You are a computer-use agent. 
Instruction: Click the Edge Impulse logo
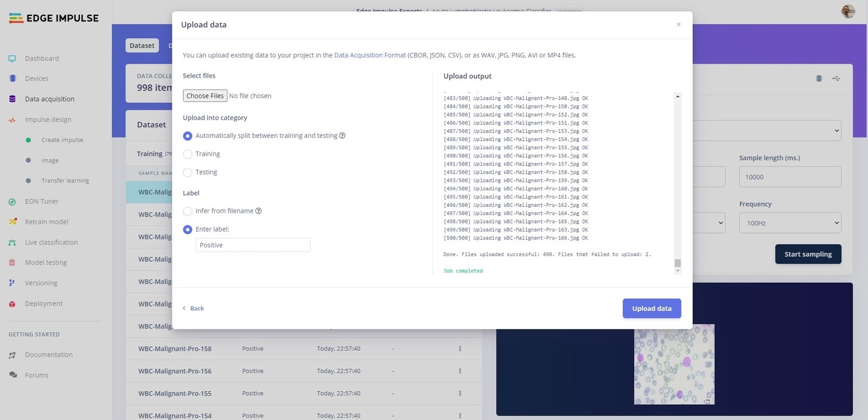coord(54,18)
